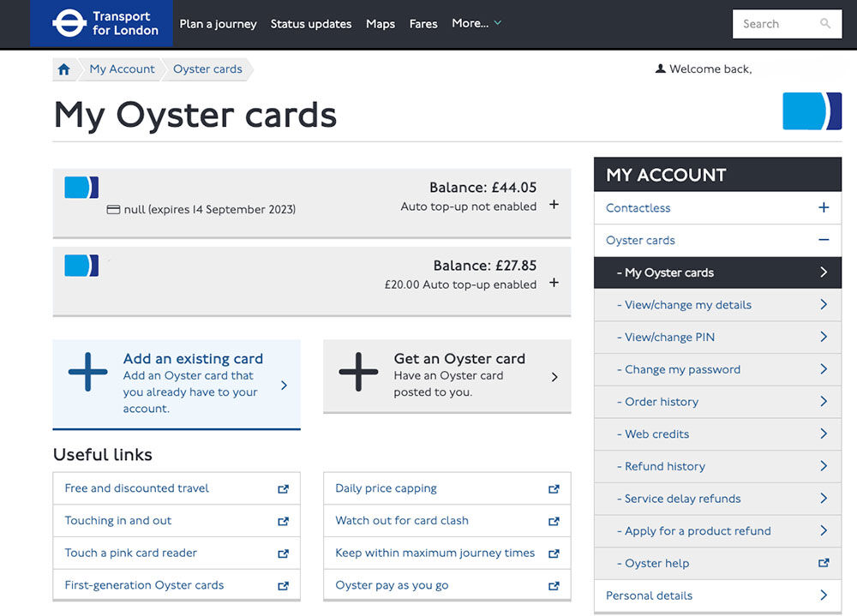857x616 pixels.
Task: Click the external link icon for Touch a pink card reader
Action: [x=283, y=553]
